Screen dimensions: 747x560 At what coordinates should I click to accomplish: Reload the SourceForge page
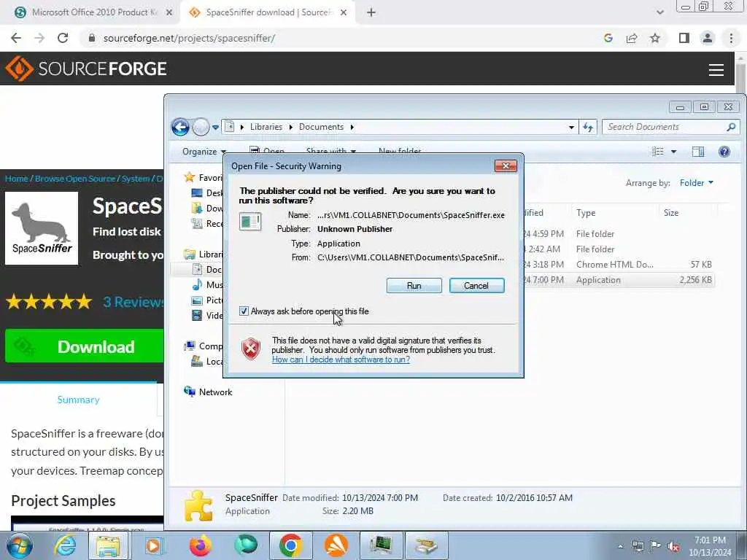[x=63, y=38]
